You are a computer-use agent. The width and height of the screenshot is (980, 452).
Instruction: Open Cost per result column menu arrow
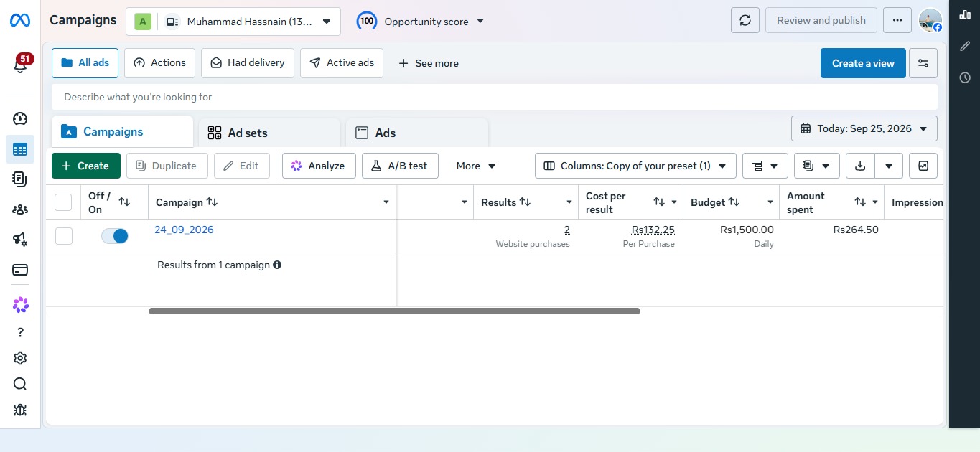point(674,202)
